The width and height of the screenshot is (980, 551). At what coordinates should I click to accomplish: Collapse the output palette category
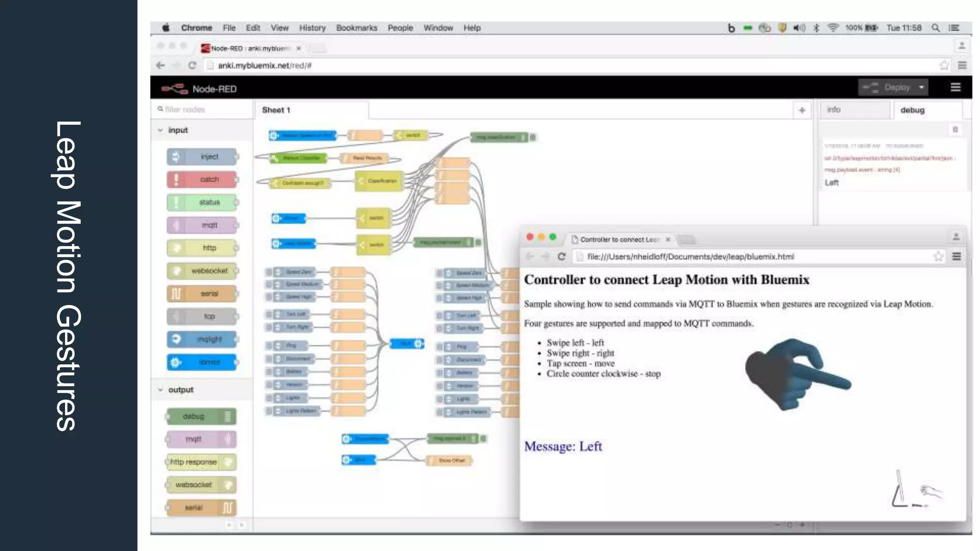click(x=160, y=390)
